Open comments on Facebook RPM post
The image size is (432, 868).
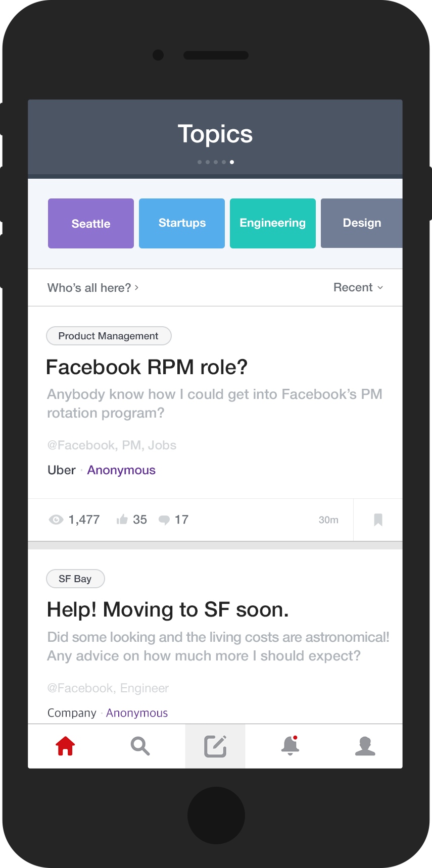coord(164,520)
